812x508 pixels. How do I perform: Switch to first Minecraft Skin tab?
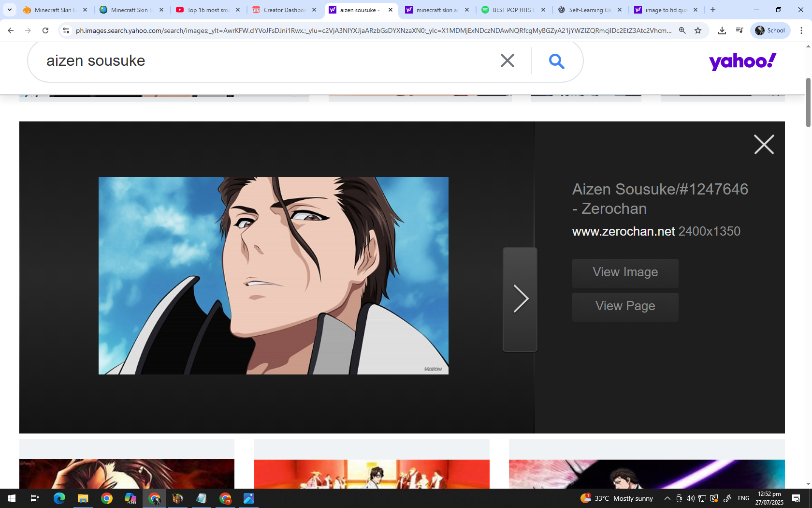tap(55, 10)
